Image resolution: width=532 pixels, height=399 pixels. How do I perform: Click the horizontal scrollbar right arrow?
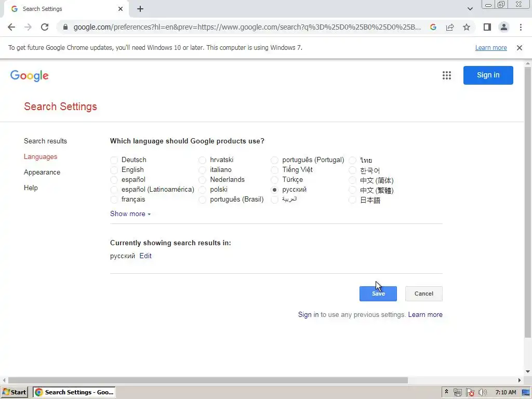click(x=519, y=380)
